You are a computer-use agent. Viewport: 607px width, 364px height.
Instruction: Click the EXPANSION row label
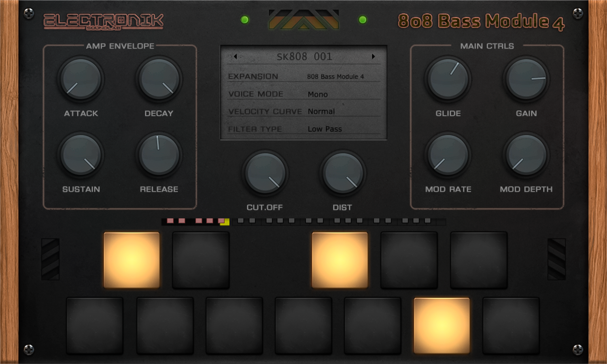click(x=253, y=76)
